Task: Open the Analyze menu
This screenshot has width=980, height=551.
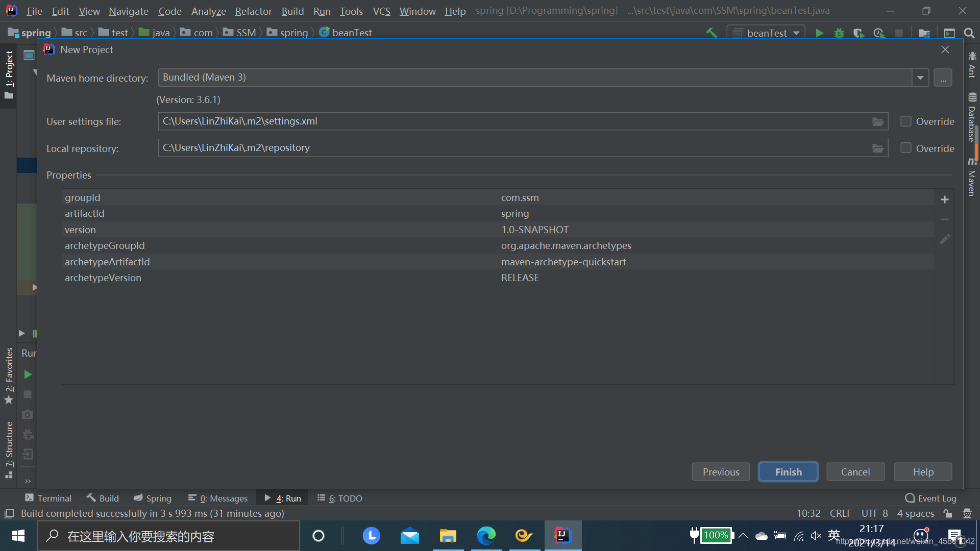Action: tap(208, 11)
